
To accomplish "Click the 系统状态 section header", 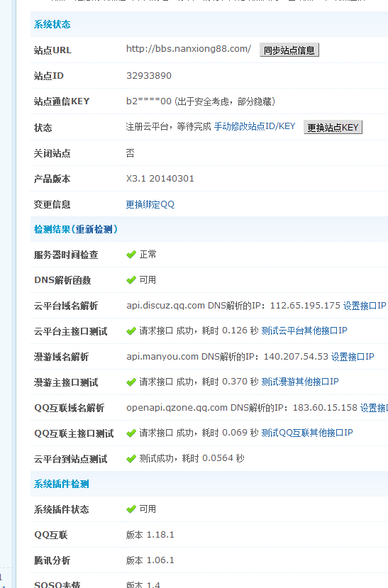I will [52, 24].
